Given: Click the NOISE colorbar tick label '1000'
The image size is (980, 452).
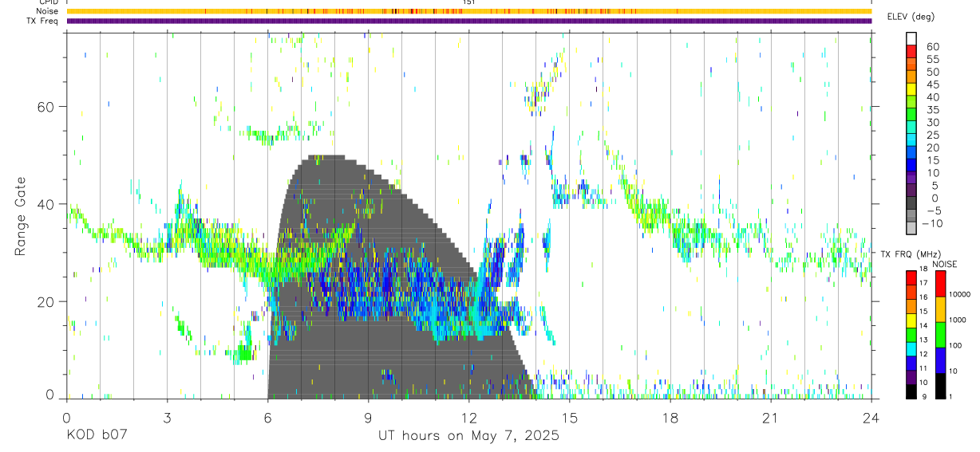Looking at the screenshot, I should pyautogui.click(x=959, y=320).
